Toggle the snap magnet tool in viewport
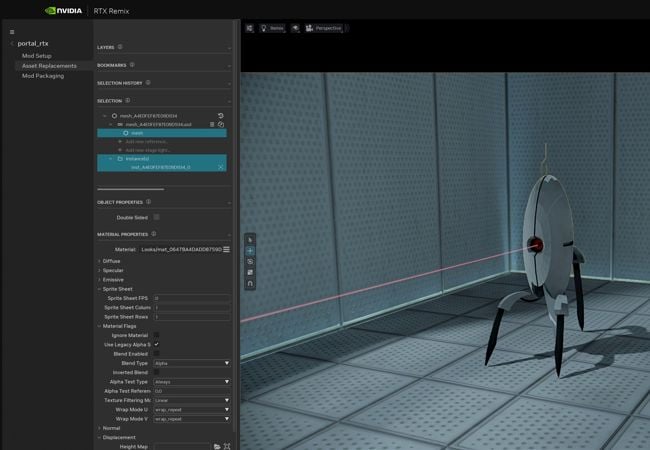The image size is (650, 450). click(250, 283)
